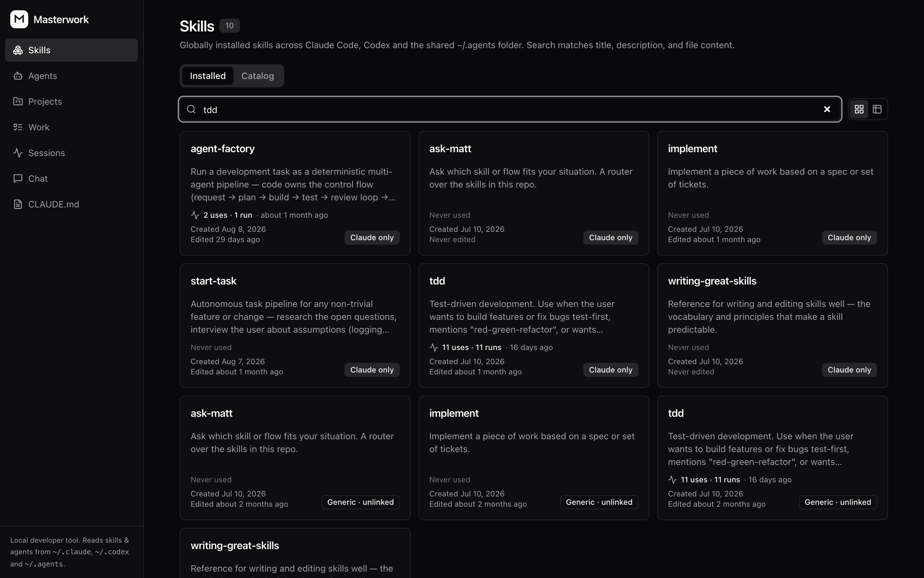The width and height of the screenshot is (924, 578).
Task: Click Generic unlinked badge on ask-matt
Action: (x=360, y=502)
